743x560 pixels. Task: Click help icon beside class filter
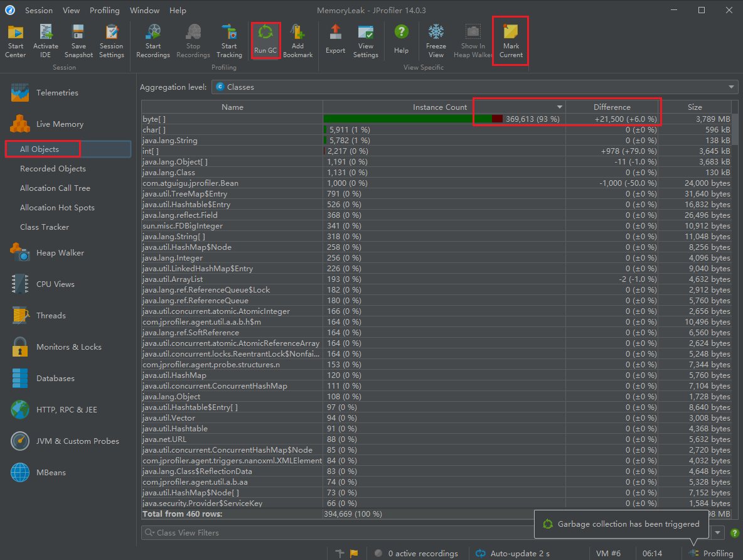[734, 533]
